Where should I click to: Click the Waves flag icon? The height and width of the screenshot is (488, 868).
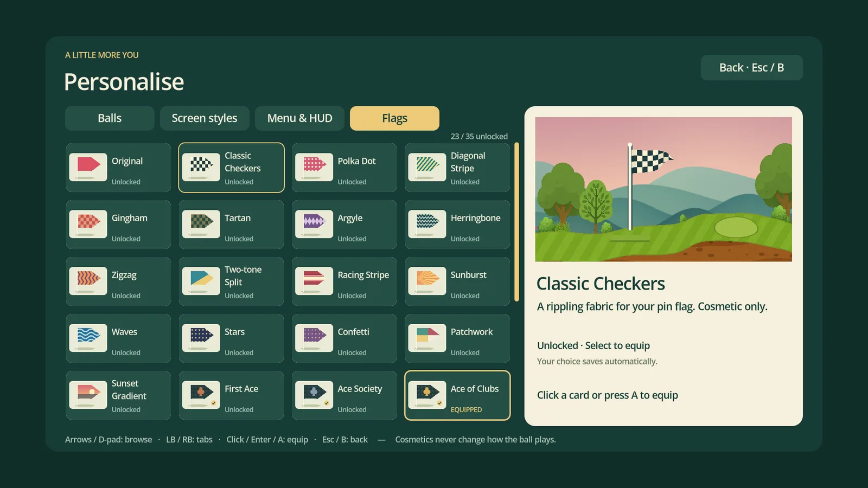point(88,338)
